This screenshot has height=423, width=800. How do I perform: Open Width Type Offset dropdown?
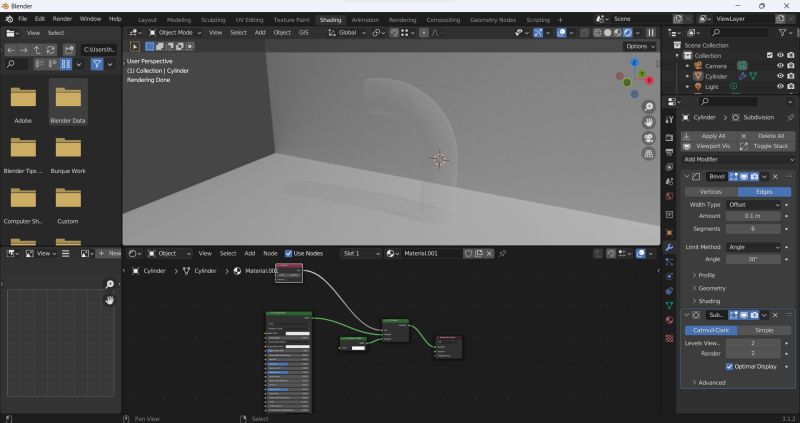pyautogui.click(x=754, y=205)
